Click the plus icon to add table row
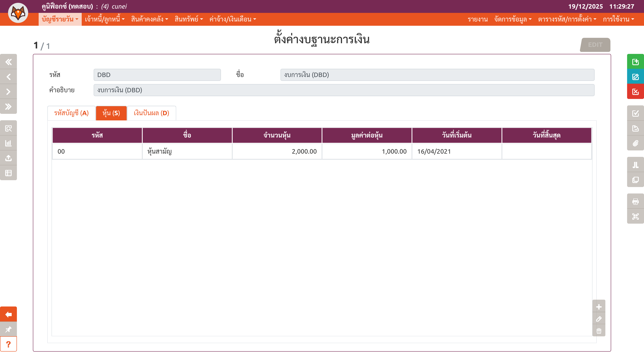This screenshot has width=644, height=362. pos(599,307)
